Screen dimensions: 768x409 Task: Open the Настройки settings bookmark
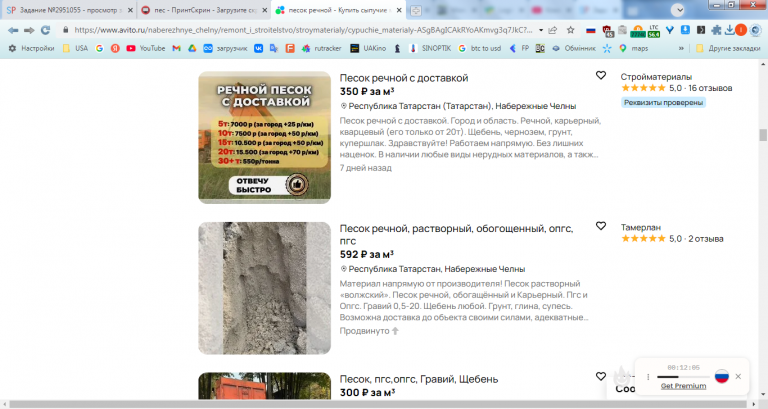31,48
